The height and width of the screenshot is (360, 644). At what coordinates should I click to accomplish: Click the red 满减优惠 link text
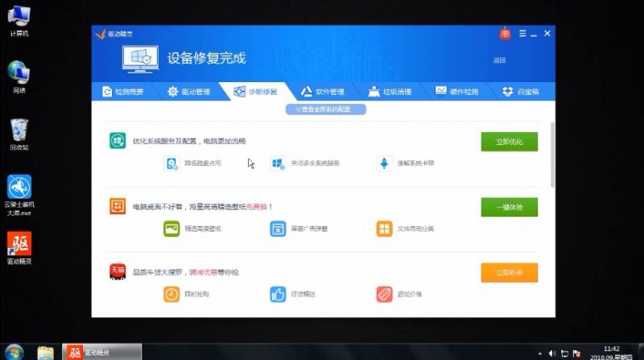[203, 272]
